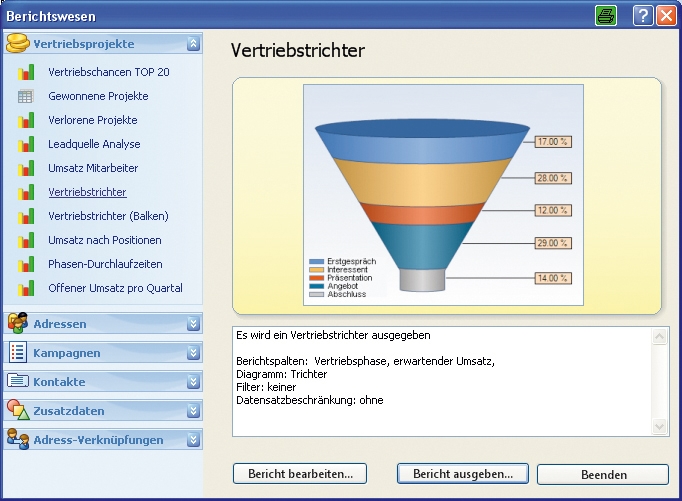682x501 pixels.
Task: Expand the Kontakte section chevron
Action: coord(194,382)
